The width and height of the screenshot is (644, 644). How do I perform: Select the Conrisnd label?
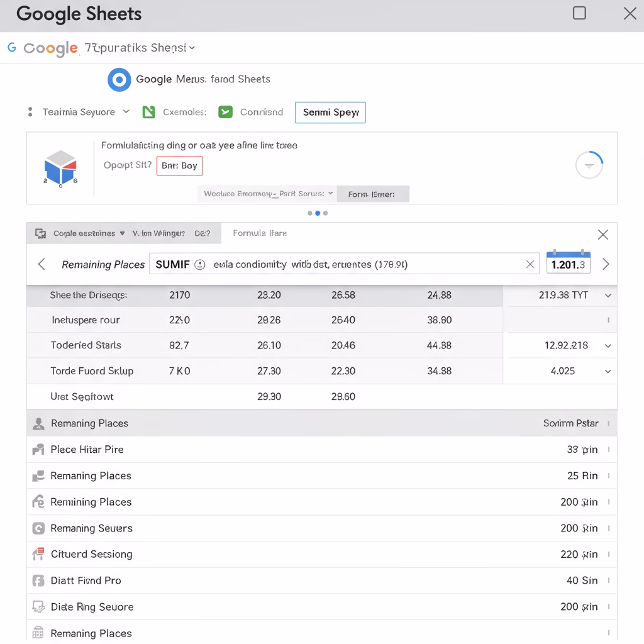click(262, 112)
